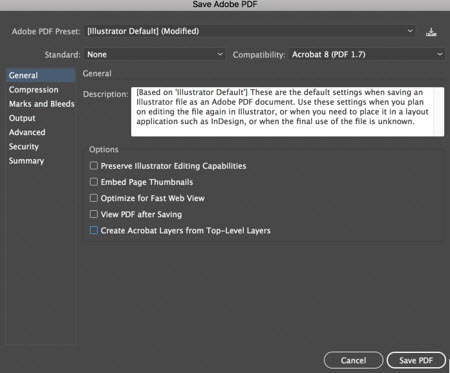Enable Preserve Illustrator Editing Capabilities

[94, 166]
